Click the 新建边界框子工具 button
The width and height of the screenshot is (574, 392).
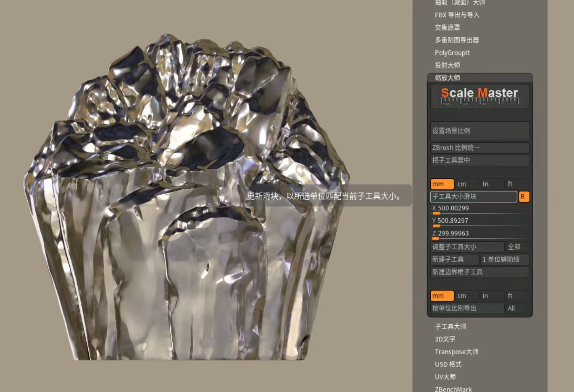(479, 272)
